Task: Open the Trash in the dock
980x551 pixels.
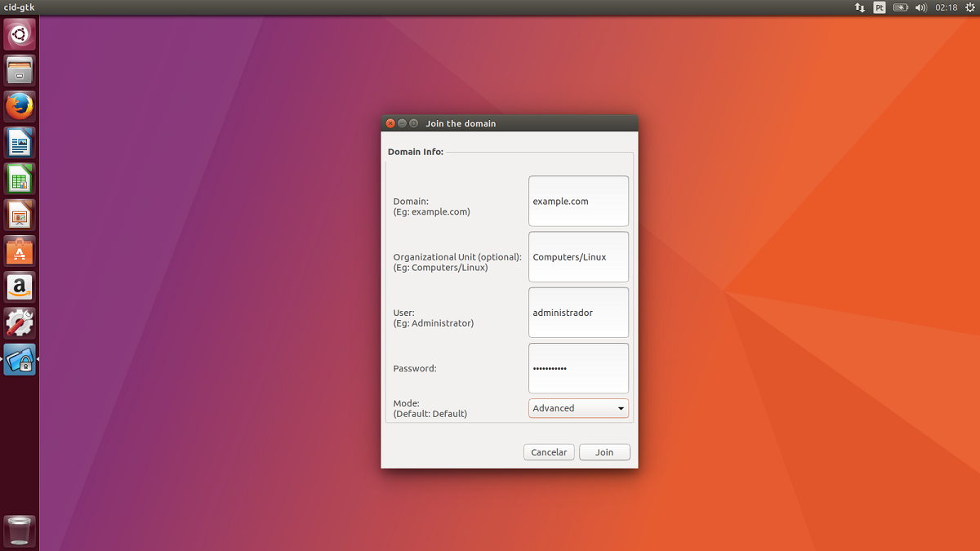Action: [20, 531]
